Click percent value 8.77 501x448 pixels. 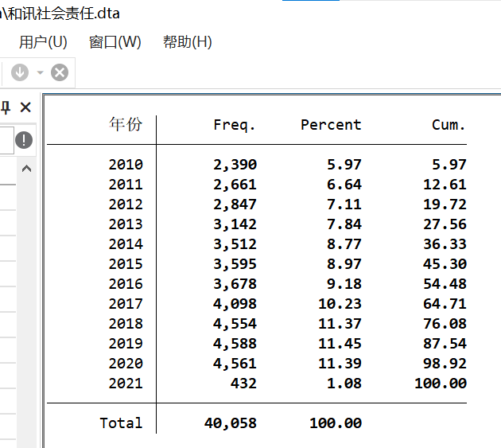tap(344, 244)
